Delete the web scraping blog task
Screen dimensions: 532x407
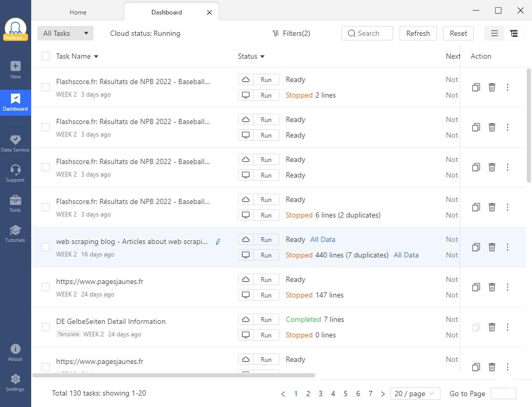[x=491, y=247]
